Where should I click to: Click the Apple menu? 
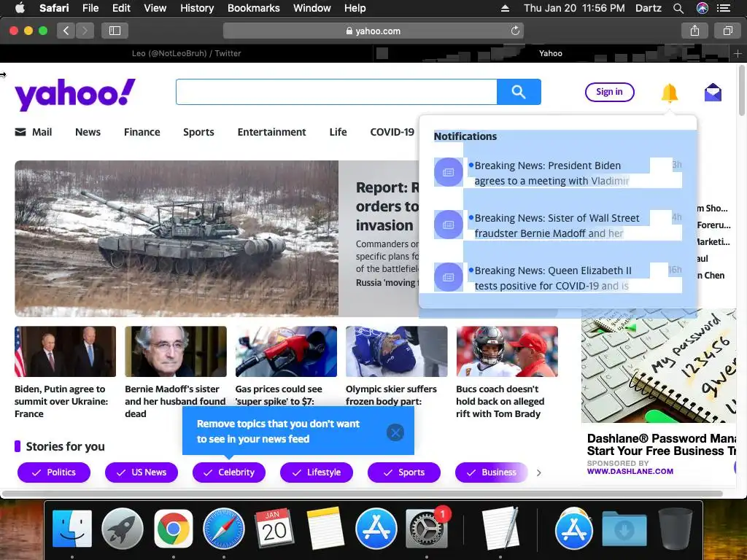pos(20,7)
